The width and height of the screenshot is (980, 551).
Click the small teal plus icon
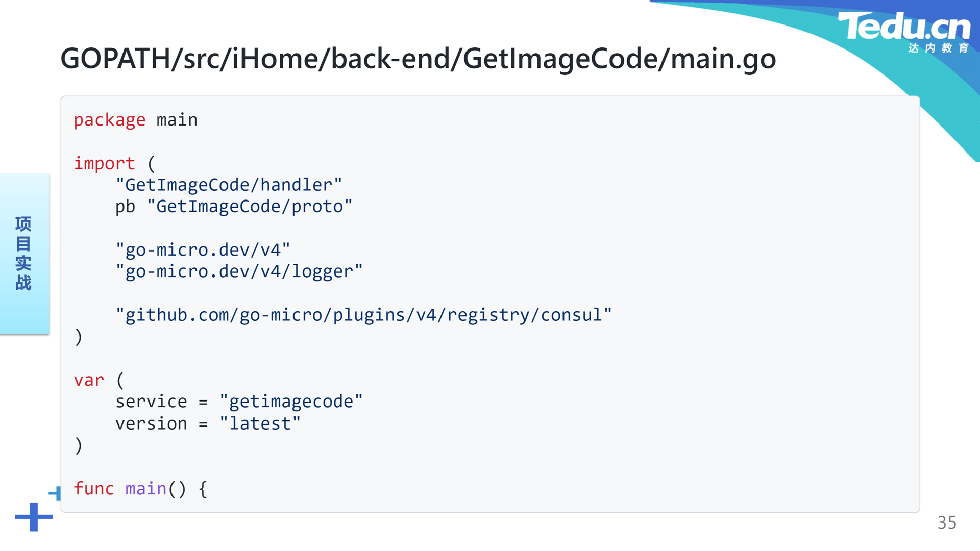[x=55, y=493]
